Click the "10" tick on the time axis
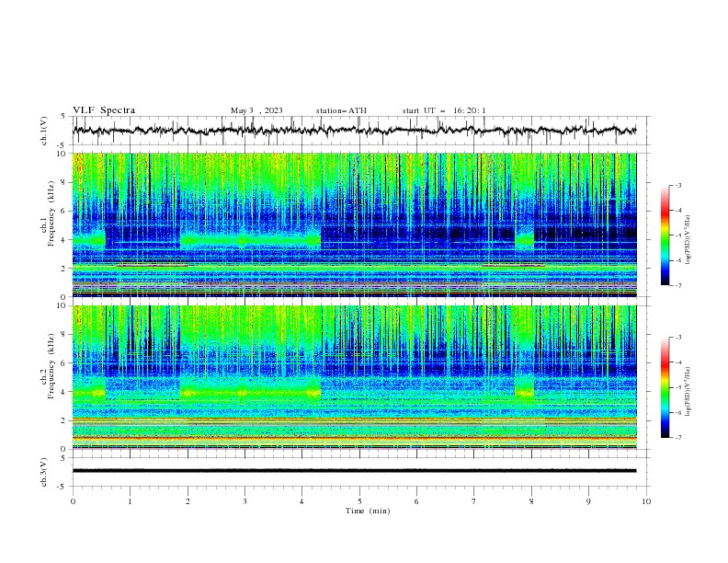Viewport: 728px width, 563px height. (x=646, y=501)
